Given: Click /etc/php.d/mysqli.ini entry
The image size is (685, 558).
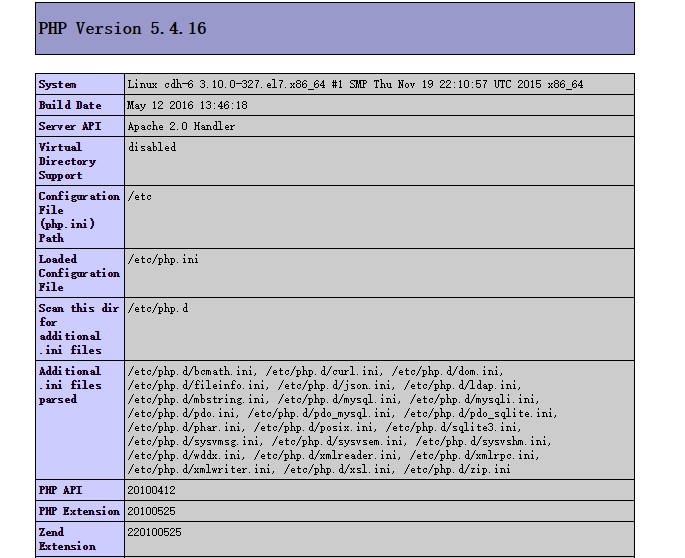Looking at the screenshot, I should click(x=473, y=399).
